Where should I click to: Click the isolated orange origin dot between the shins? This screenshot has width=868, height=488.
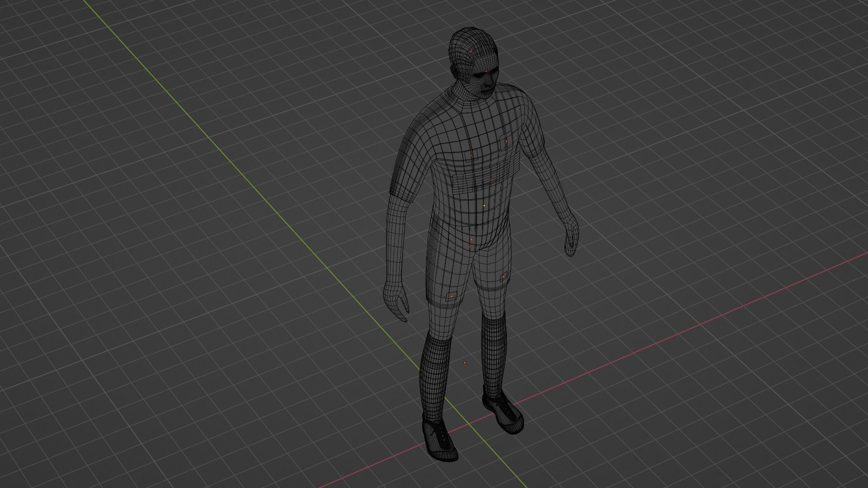click(465, 362)
